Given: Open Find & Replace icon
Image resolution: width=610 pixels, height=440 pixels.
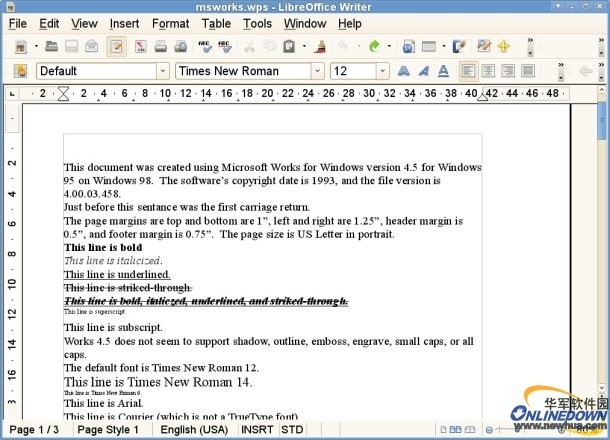Looking at the screenshot, I should tap(484, 46).
